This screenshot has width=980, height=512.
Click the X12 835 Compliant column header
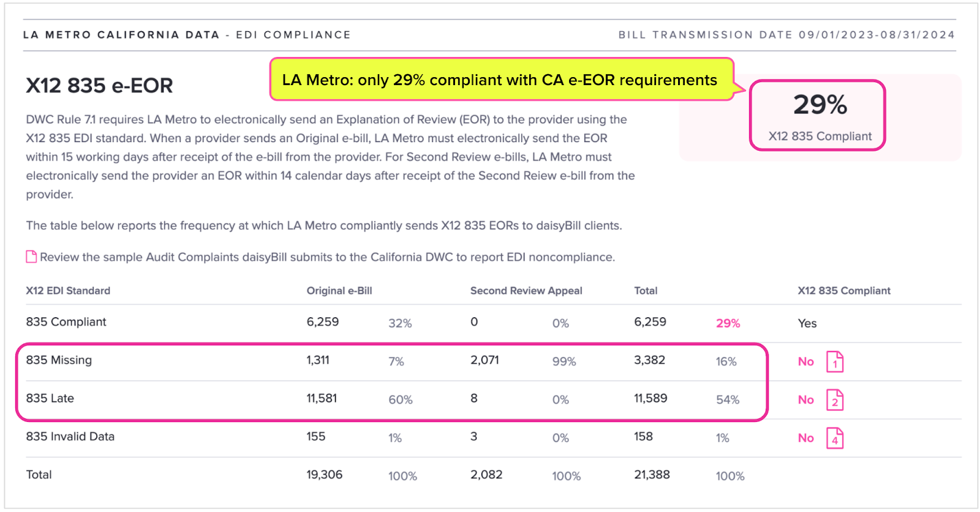844,291
